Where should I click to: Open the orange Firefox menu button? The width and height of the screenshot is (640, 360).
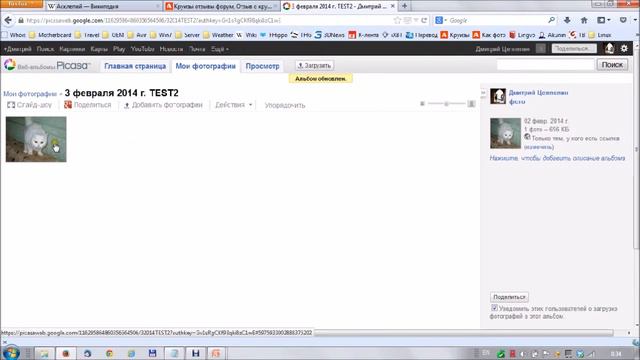22,4
